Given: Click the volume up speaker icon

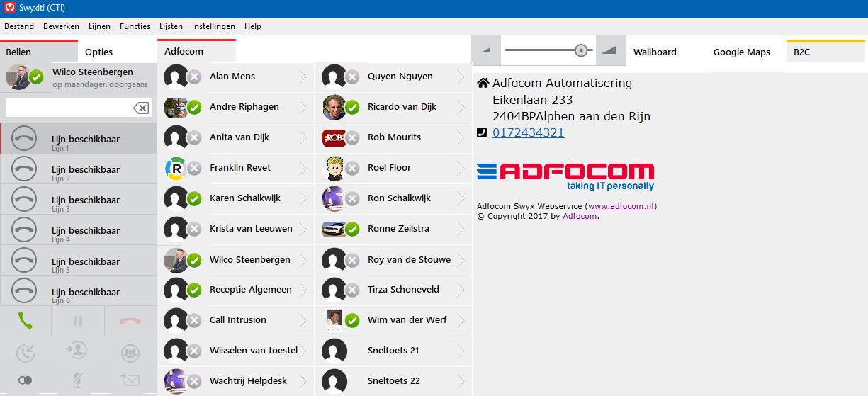Looking at the screenshot, I should (609, 50).
